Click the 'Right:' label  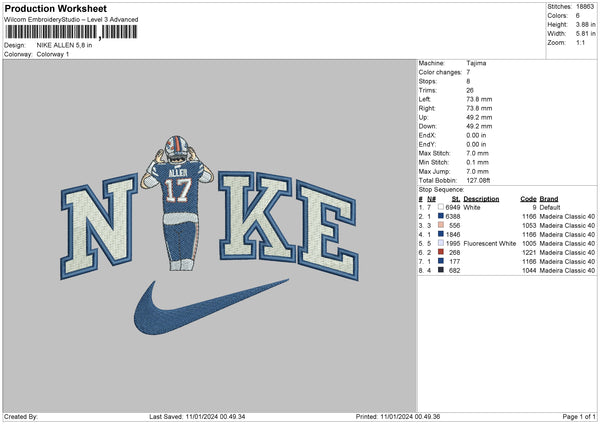(426, 108)
